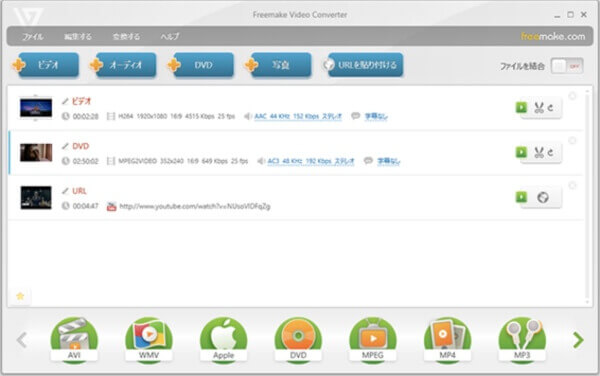Click the MPEG2VIDEO 352x240 video info text
Image resolution: width=600 pixels, height=376 pixels.
pos(183,161)
